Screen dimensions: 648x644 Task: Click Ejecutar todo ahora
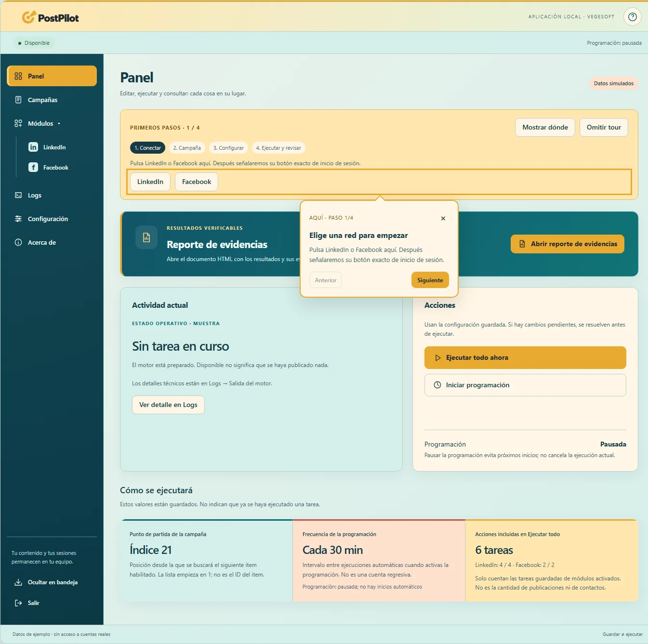coord(525,358)
